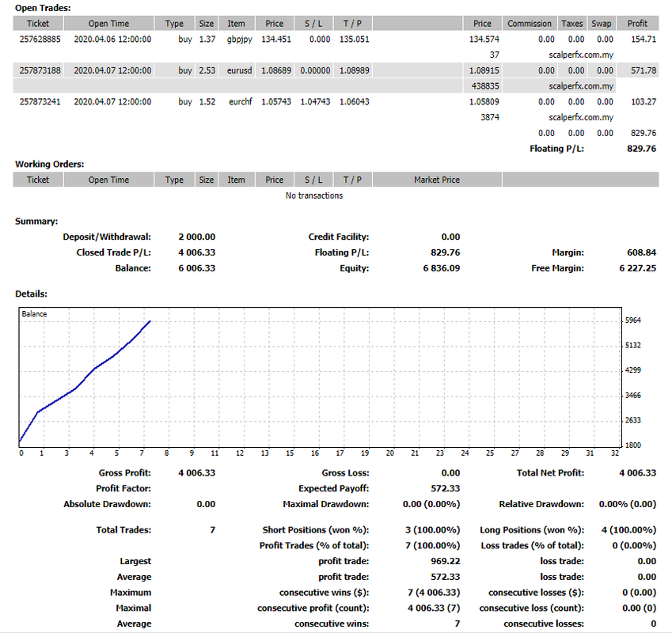
Task: Select the gbpjpy item cell
Action: click(x=236, y=39)
